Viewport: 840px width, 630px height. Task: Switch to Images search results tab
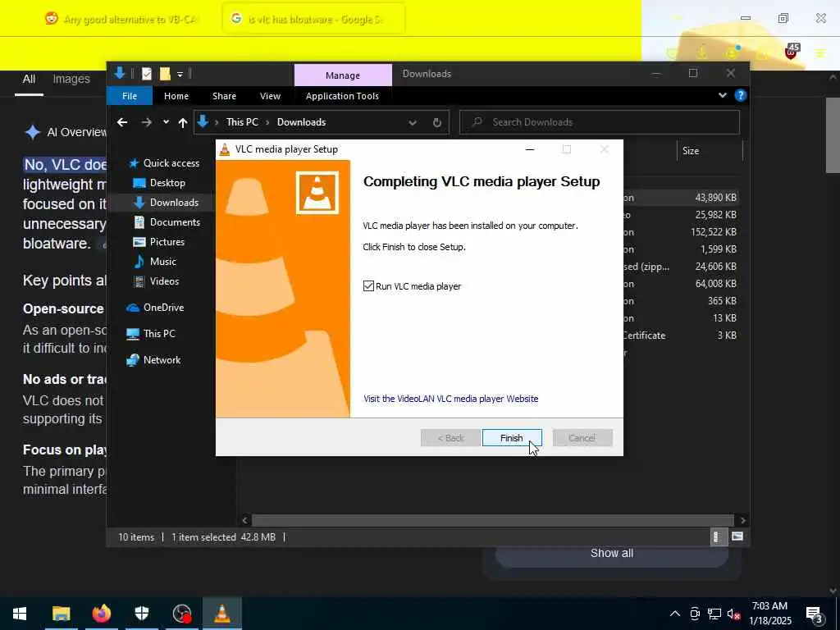click(x=71, y=79)
